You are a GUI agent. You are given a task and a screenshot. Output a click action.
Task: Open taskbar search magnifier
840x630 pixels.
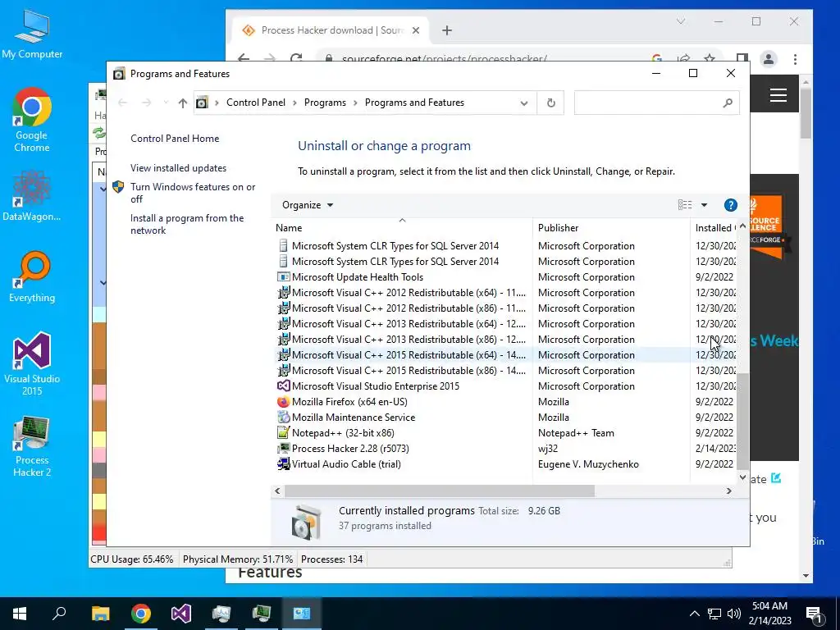59,614
